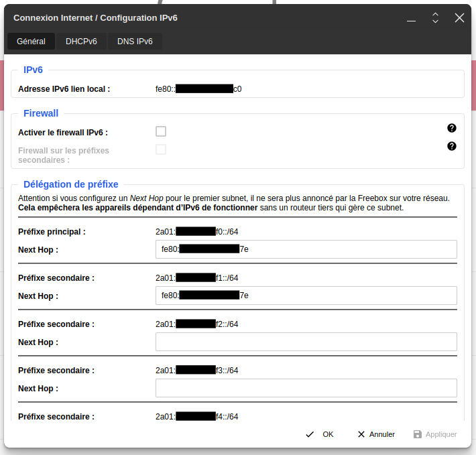Click the Connexion Internet window title
This screenshot has height=455, width=476.
point(96,18)
